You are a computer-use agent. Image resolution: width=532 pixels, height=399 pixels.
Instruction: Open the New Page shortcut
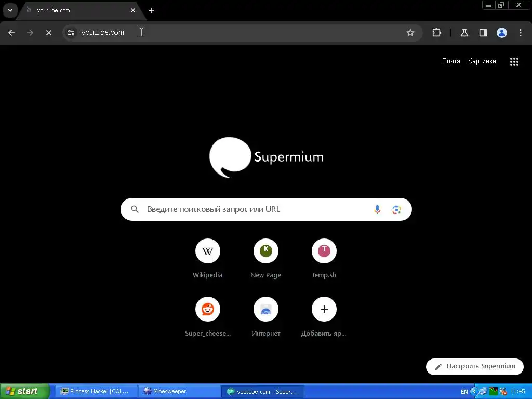265,259
